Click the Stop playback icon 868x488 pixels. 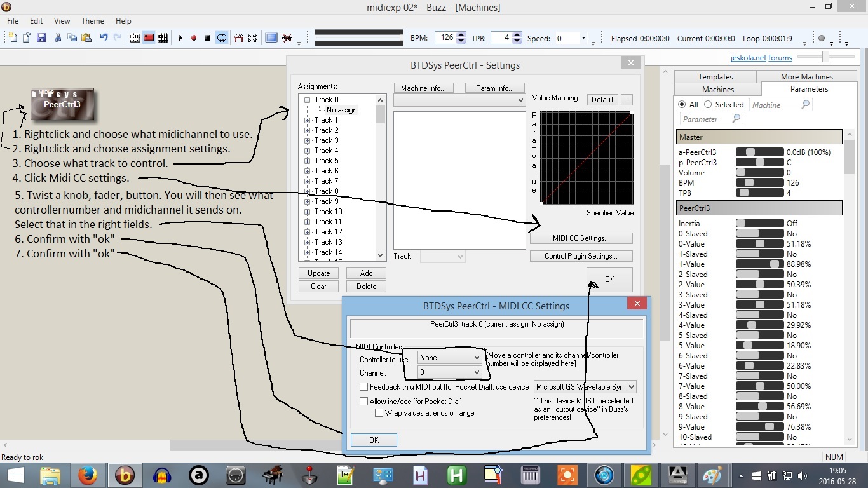click(x=207, y=38)
